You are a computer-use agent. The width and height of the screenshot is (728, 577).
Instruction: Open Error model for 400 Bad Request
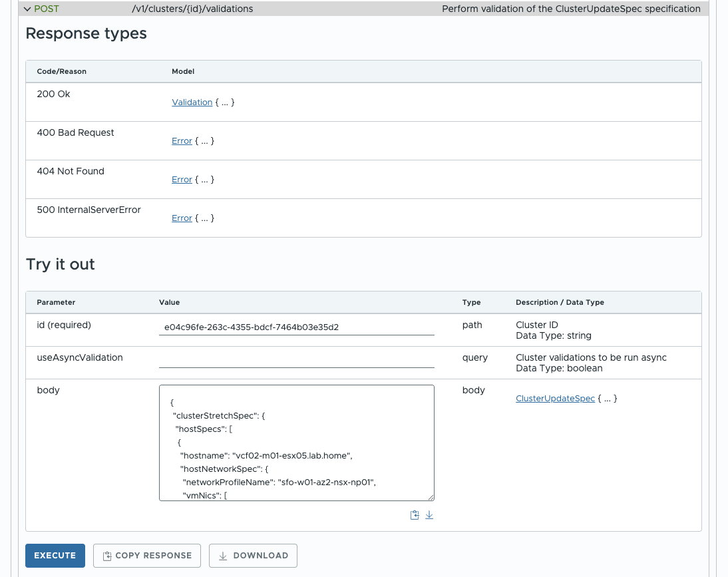click(x=182, y=141)
